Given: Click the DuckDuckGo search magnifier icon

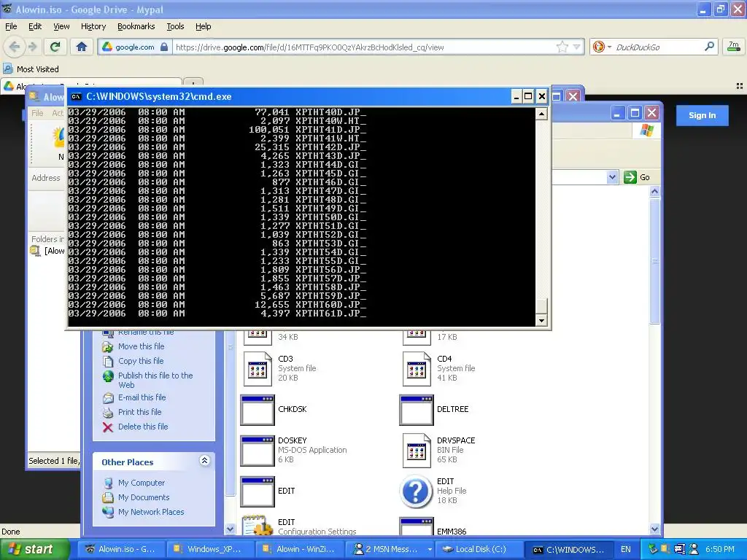Looking at the screenshot, I should (x=709, y=47).
